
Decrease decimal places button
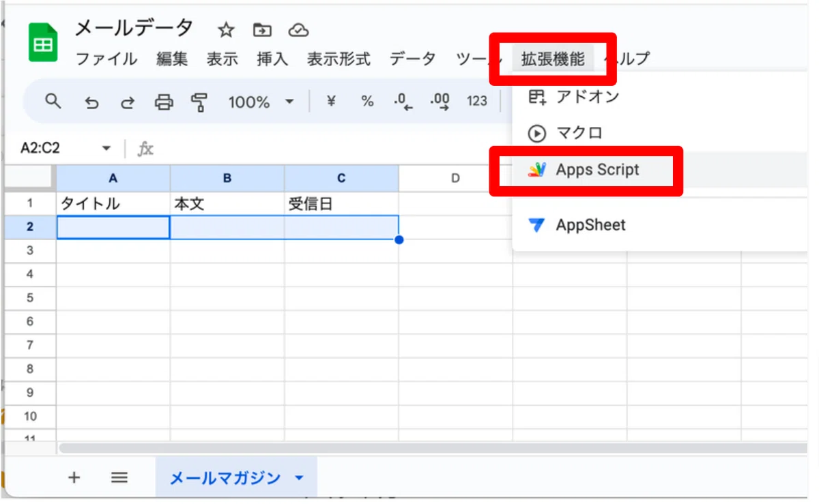[404, 102]
